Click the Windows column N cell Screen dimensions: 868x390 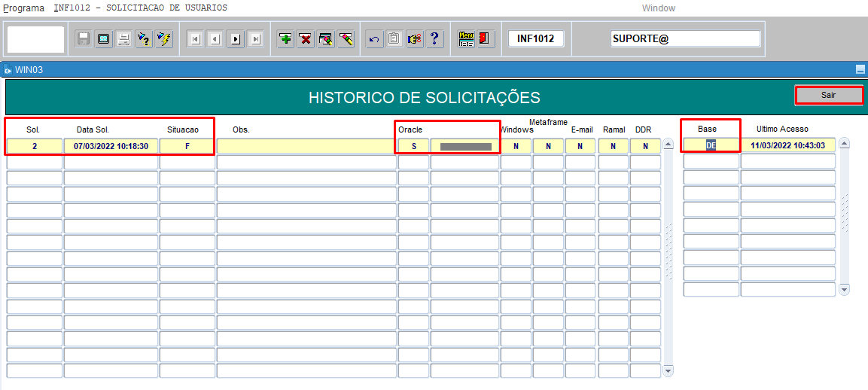coord(516,146)
